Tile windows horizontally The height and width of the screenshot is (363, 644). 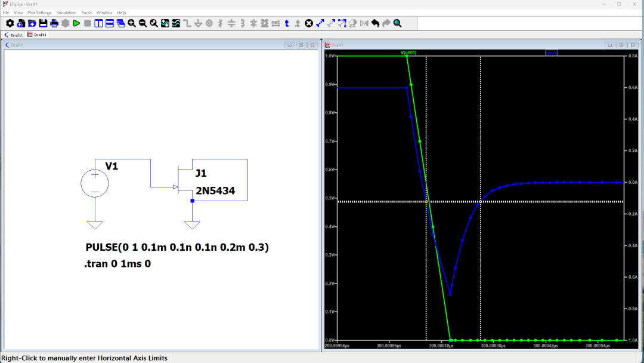[110, 23]
